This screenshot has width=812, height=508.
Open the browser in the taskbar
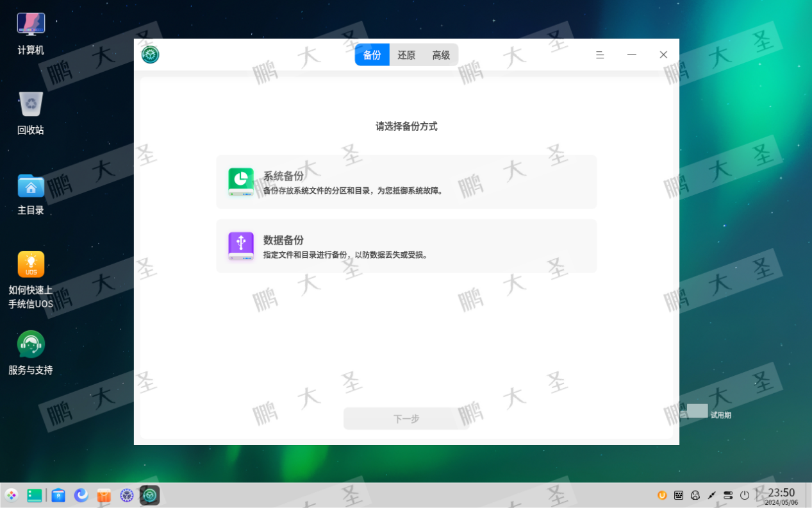click(x=81, y=495)
